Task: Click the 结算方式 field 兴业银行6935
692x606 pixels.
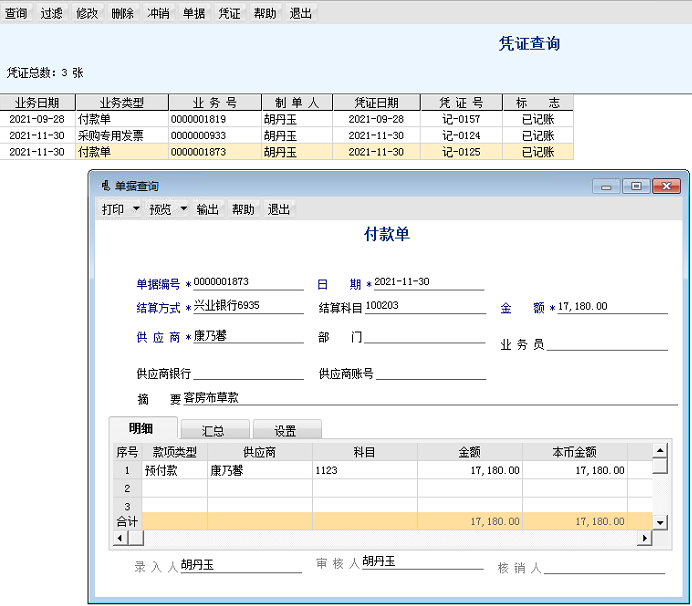Action: tap(248, 306)
